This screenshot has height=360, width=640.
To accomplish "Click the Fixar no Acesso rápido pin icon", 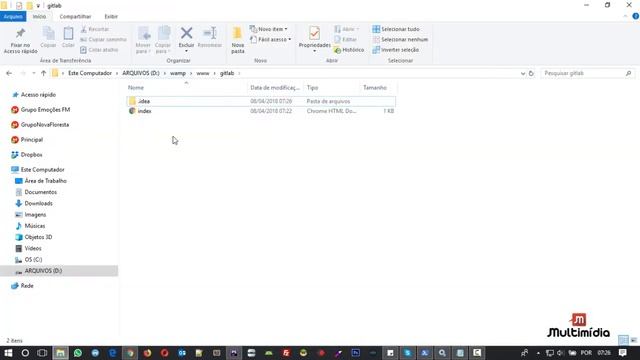I will [x=20, y=33].
